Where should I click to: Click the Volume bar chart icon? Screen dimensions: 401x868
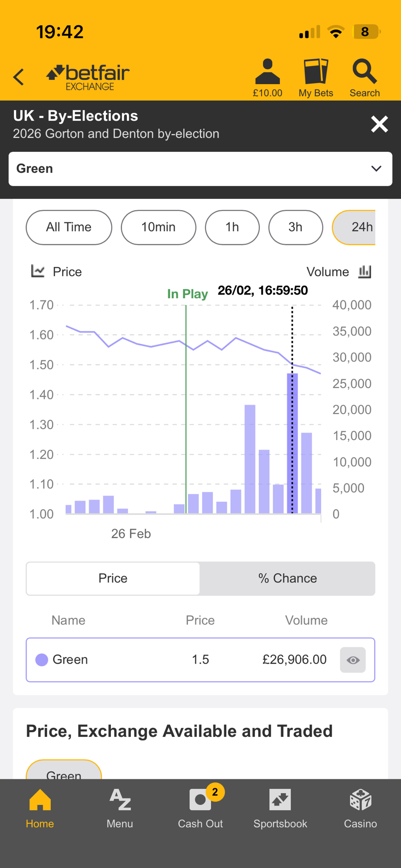pyautogui.click(x=365, y=272)
